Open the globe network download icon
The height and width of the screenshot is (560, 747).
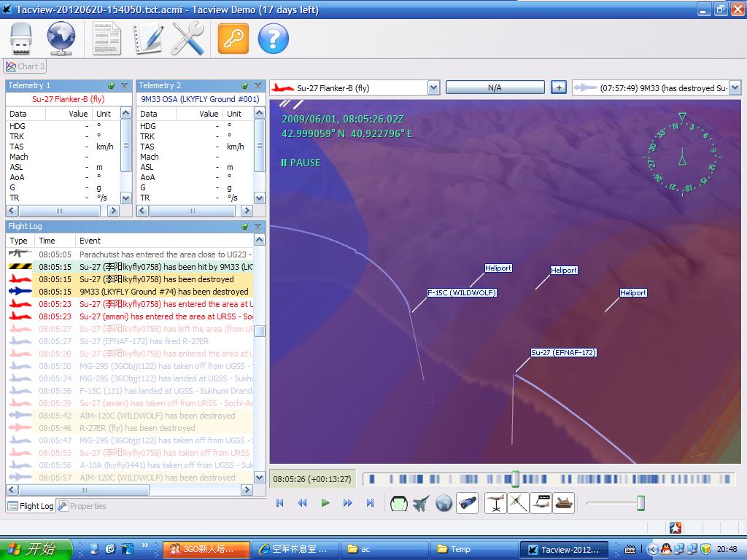click(61, 39)
